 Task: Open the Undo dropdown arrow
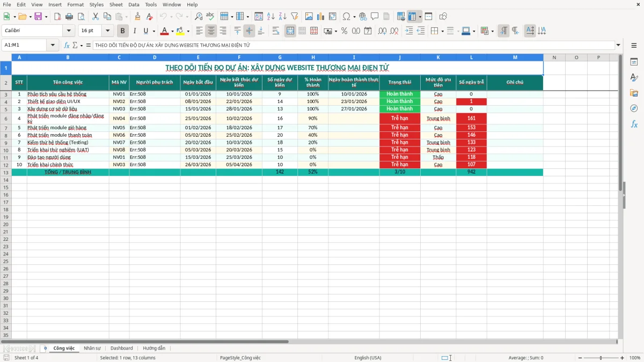tap(171, 17)
